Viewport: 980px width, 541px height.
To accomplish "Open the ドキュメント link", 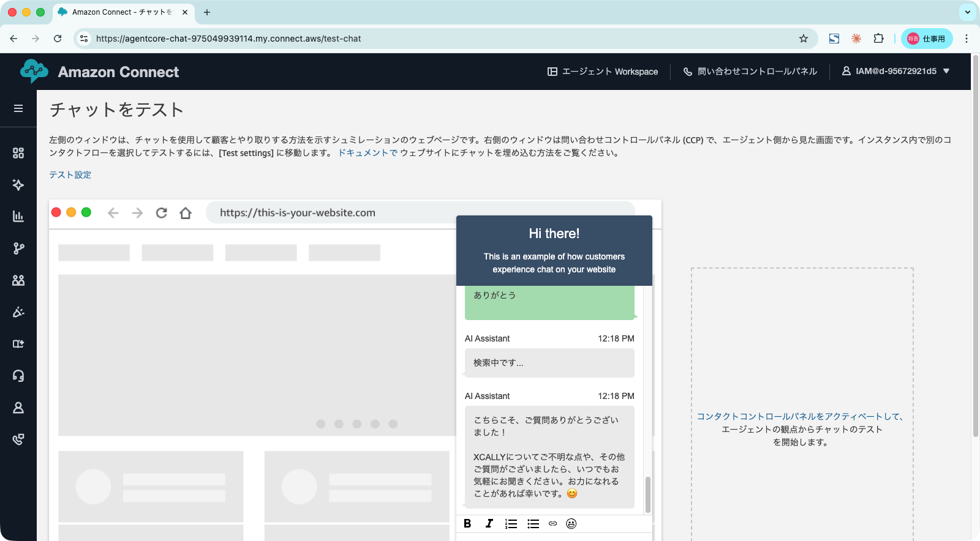I will (367, 153).
